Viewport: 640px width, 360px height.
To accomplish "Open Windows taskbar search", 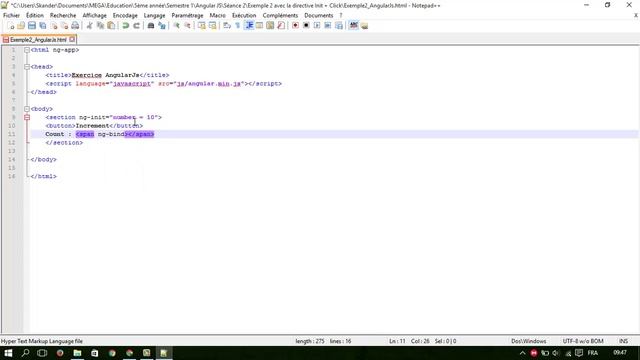I will pyautogui.click(x=25, y=353).
